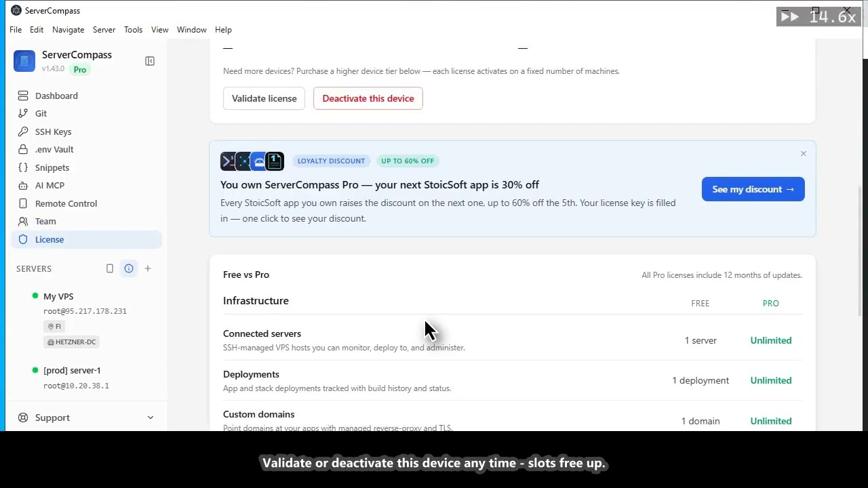Click the LOYALTY DISCOUNT badge
This screenshot has height=488, width=868.
pyautogui.click(x=331, y=161)
